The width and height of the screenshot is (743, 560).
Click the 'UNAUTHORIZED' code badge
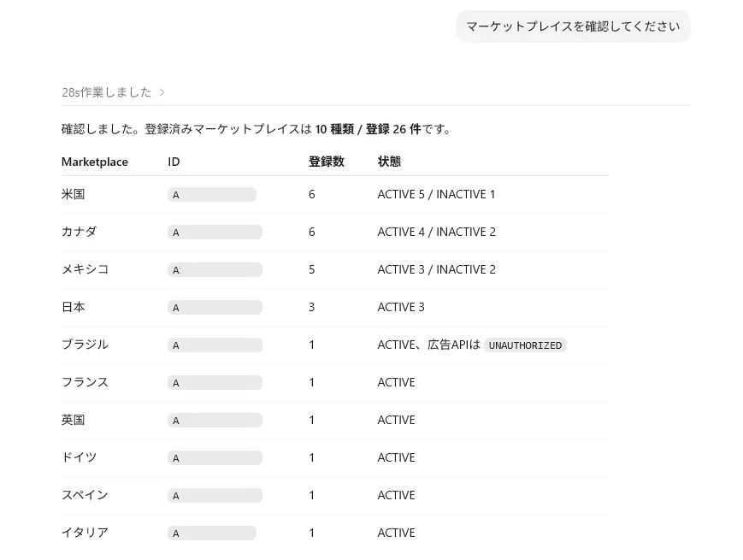[525, 345]
